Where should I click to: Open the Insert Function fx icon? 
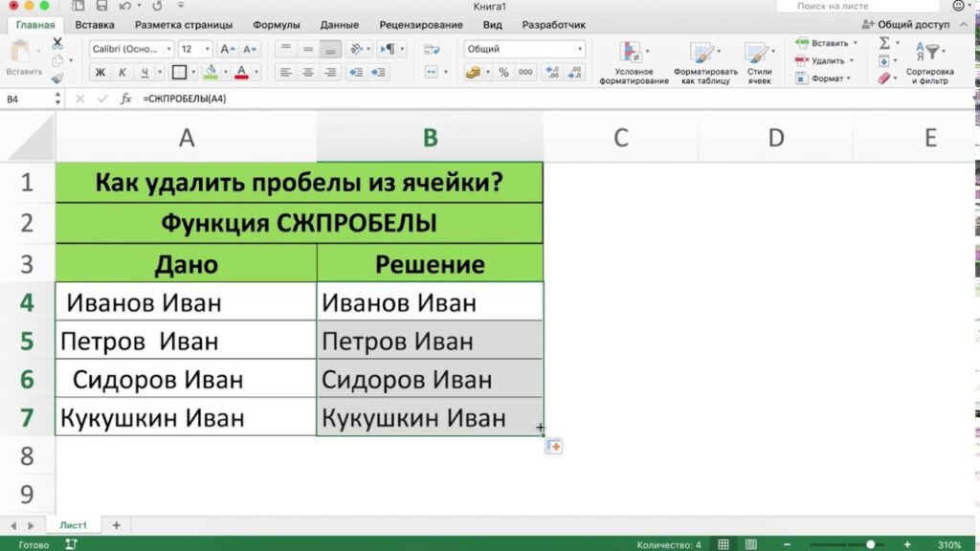(x=125, y=99)
